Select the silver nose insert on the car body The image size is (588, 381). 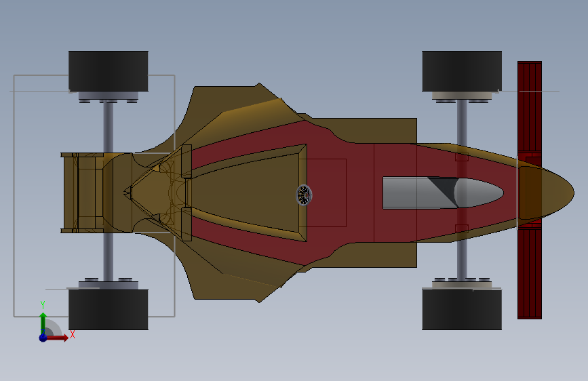443,193
